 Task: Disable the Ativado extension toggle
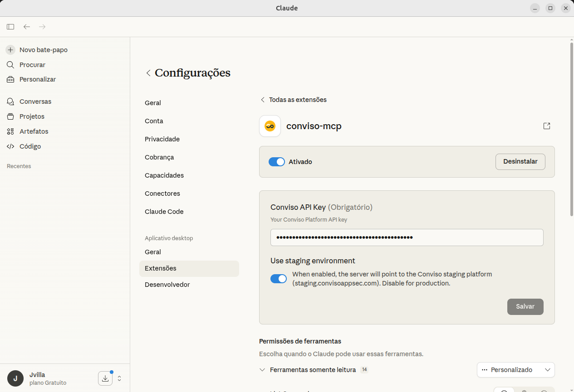coord(277,162)
